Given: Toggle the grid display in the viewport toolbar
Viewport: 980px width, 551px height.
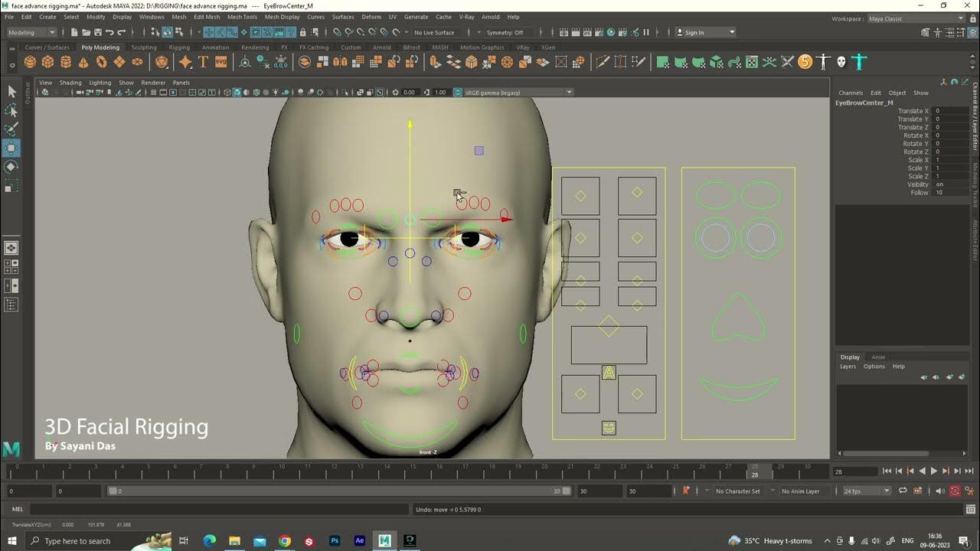Looking at the screenshot, I should pyautogui.click(x=153, y=93).
